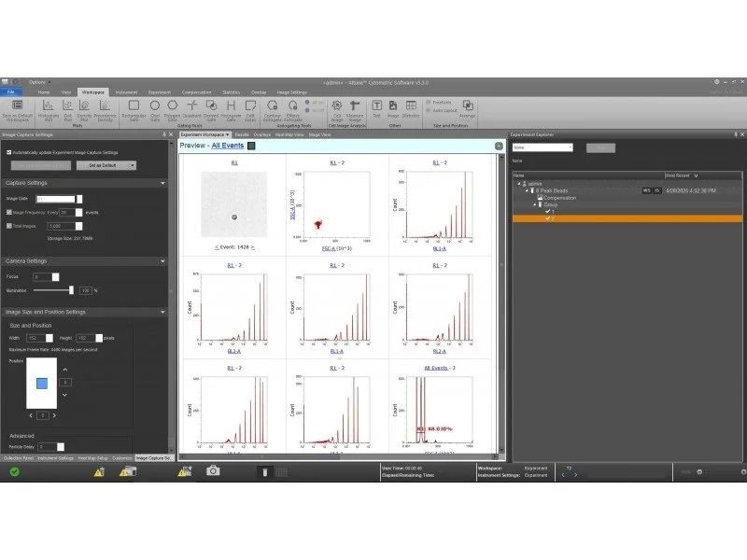This screenshot has height=560, width=747.
Task: Adjust the Illumination slider
Action: 72,290
